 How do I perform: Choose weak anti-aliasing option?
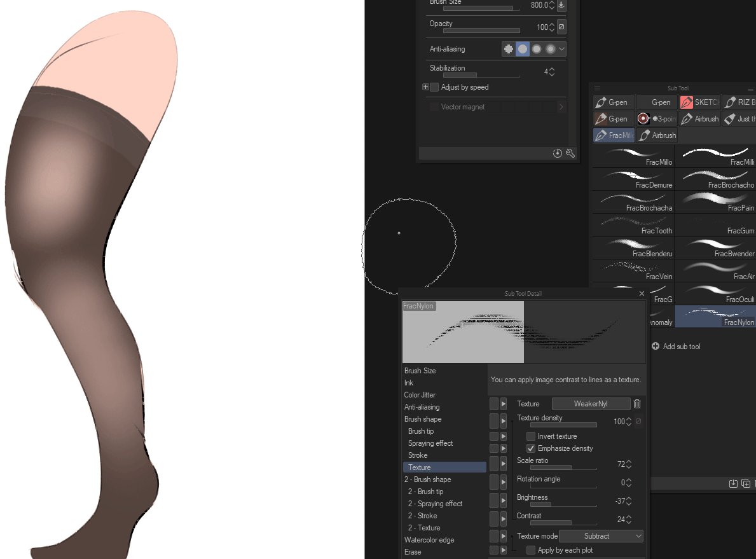pos(522,49)
